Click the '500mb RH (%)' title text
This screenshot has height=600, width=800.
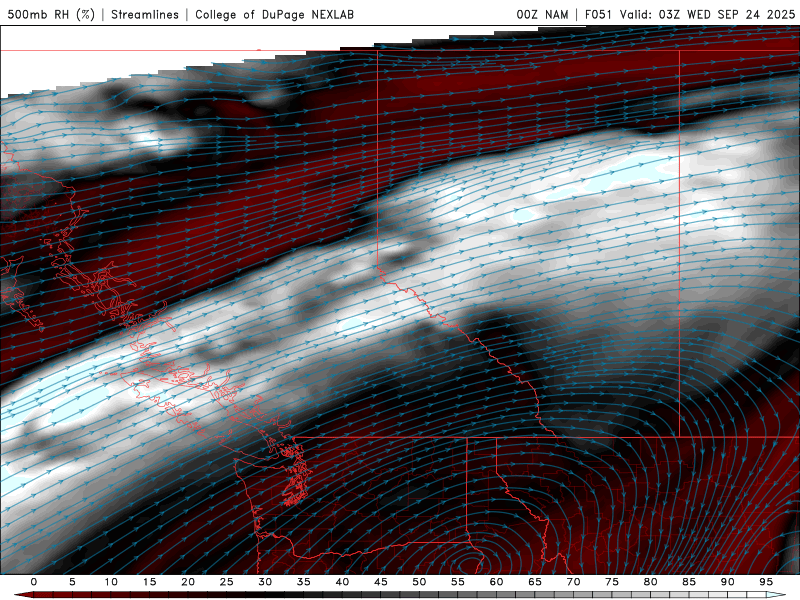pyautogui.click(x=51, y=15)
